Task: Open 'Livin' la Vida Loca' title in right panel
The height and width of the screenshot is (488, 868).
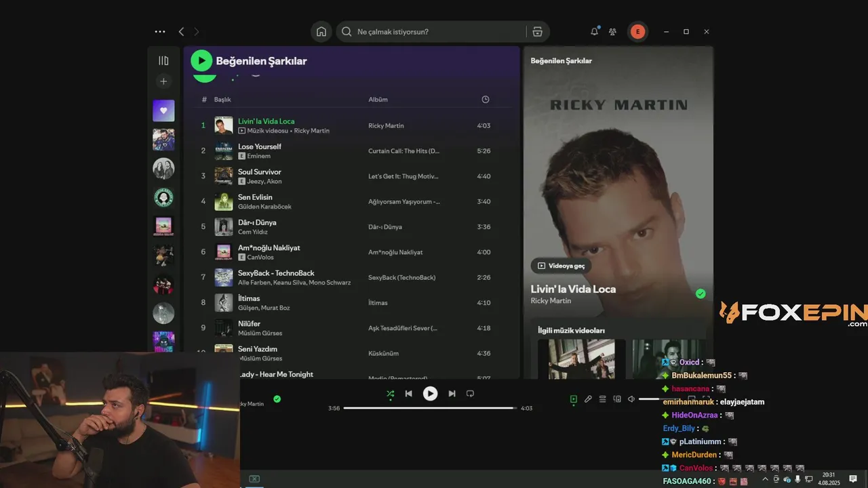Action: pos(573,289)
